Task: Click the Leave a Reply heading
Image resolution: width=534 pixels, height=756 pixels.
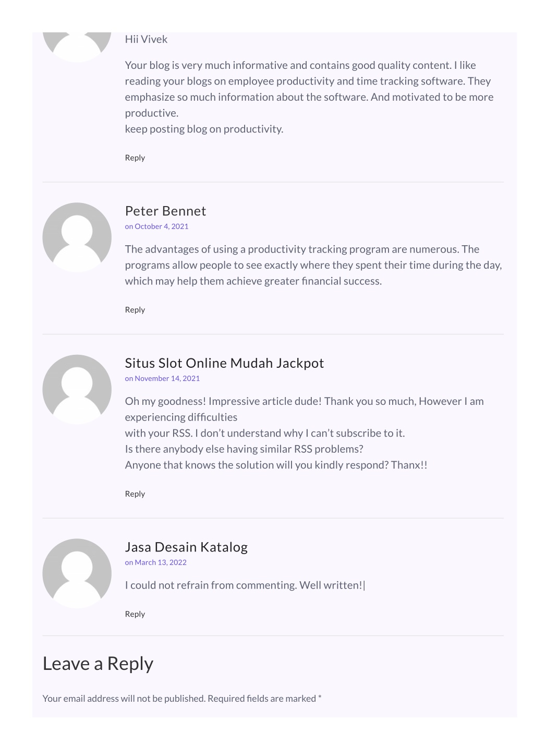Action: [98, 664]
